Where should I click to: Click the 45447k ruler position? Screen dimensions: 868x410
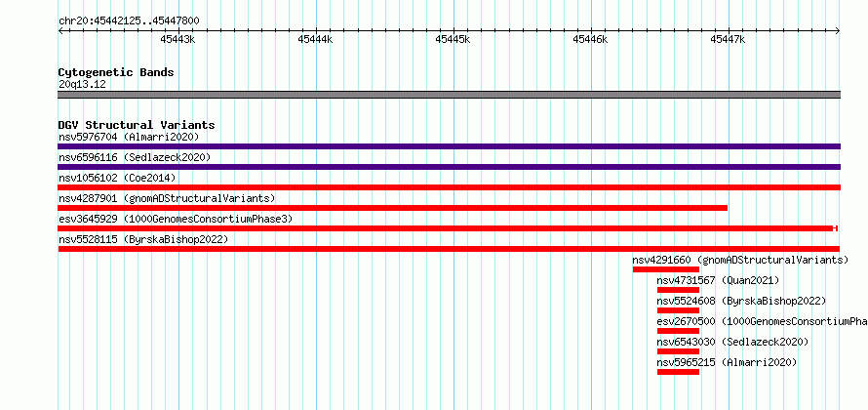point(728,39)
